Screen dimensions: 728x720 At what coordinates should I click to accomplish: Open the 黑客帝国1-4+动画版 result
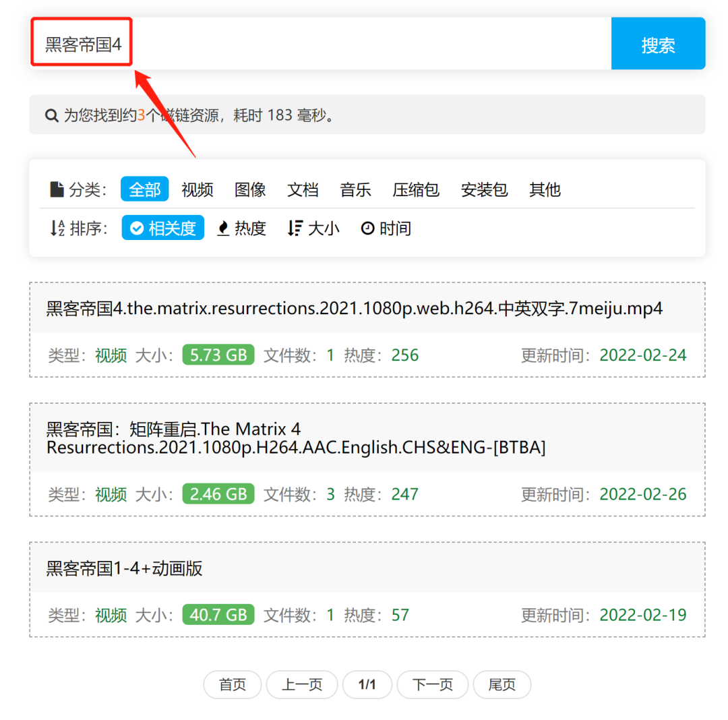click(125, 568)
